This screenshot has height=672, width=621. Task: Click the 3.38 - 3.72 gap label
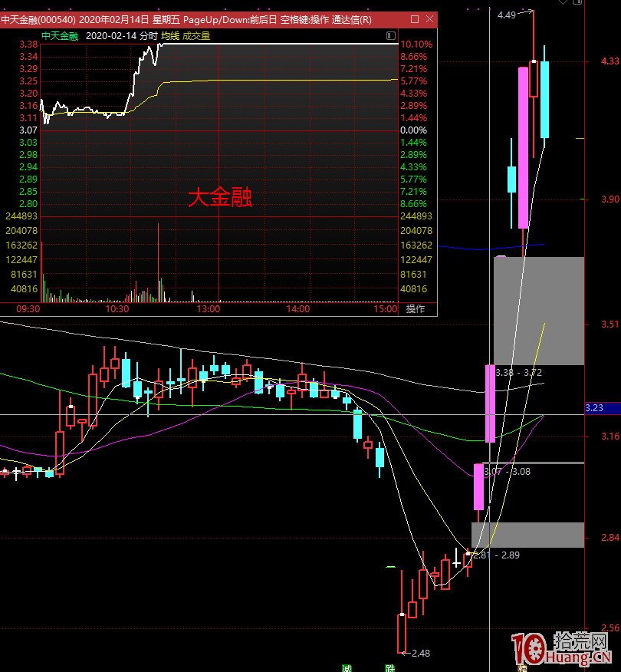pos(518,373)
